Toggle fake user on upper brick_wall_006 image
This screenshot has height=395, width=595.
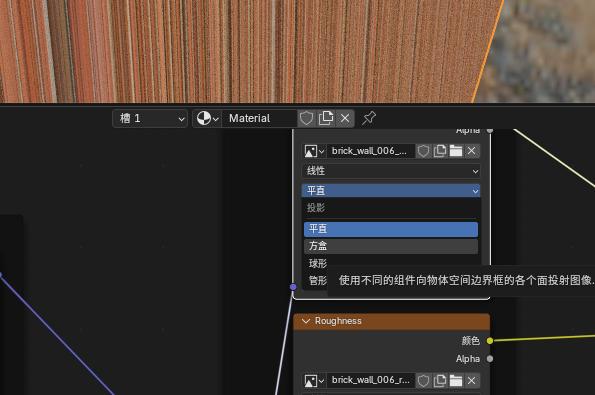coord(423,151)
